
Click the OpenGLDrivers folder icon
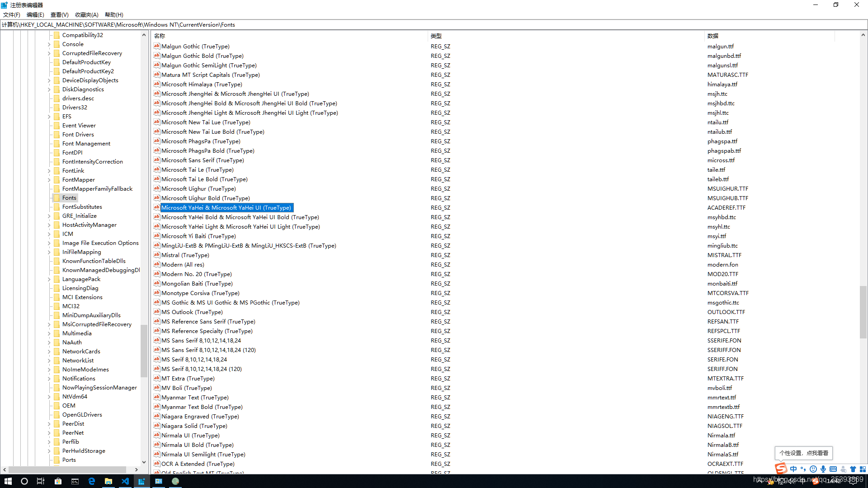pos(57,415)
